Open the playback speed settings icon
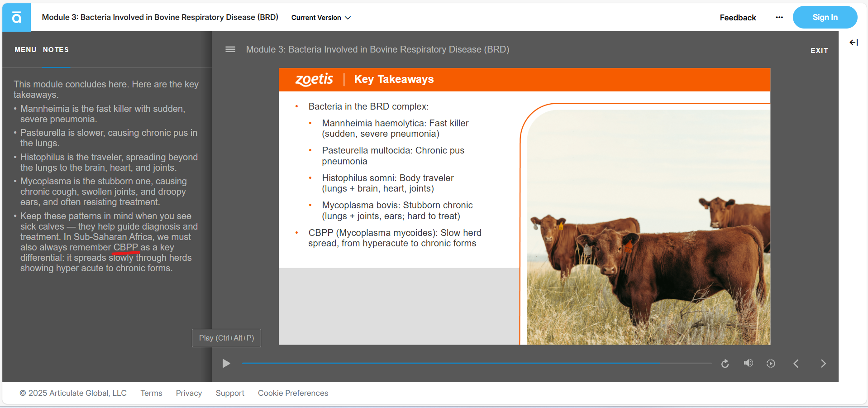Viewport: 868px width, 408px height. [x=771, y=364]
